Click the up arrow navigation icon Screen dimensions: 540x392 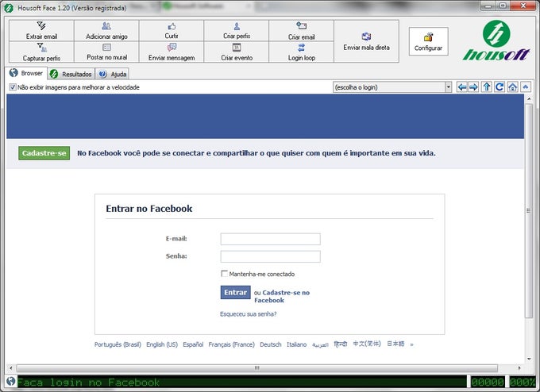487,87
